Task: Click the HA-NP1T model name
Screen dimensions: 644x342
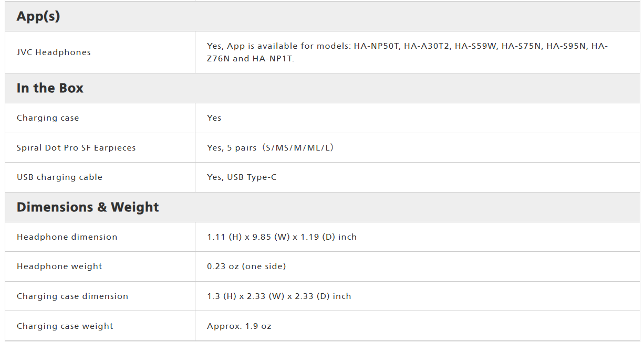Action: [x=273, y=59]
